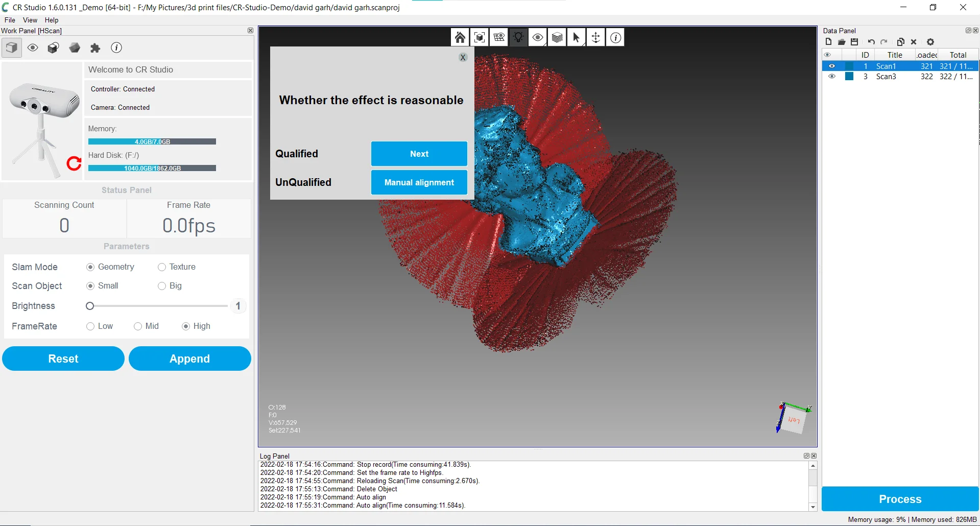Image resolution: width=980 pixels, height=526 pixels.
Task: Toggle the visibility column header eye
Action: point(827,55)
